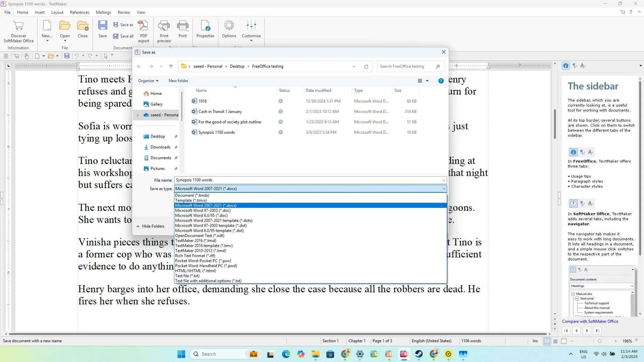Switch to continuous view mode

point(556,341)
